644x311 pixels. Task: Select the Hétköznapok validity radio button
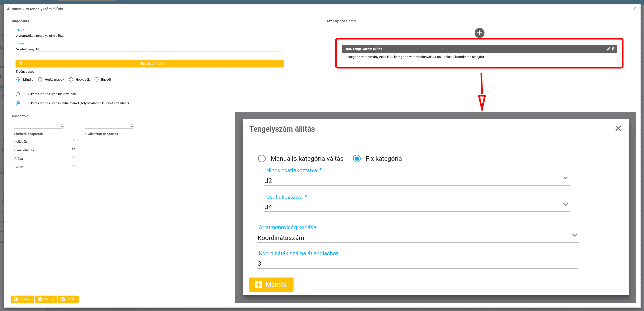coord(40,80)
